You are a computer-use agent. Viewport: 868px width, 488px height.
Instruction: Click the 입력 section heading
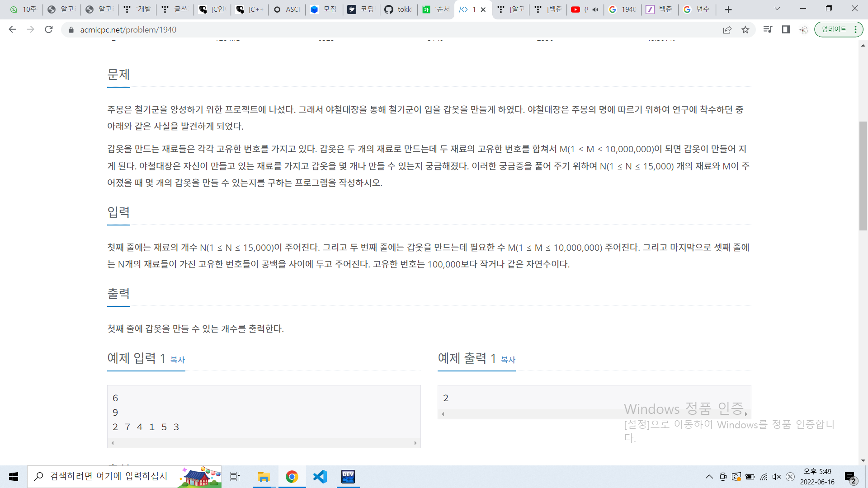pos(118,212)
